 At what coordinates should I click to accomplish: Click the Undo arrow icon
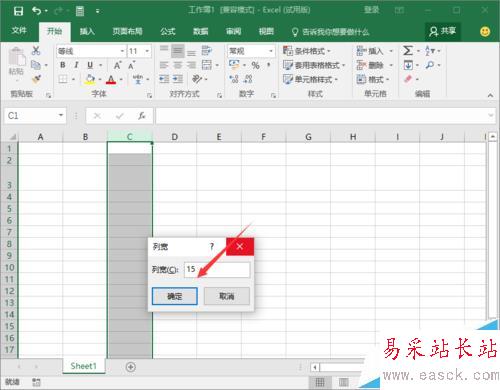[36, 11]
